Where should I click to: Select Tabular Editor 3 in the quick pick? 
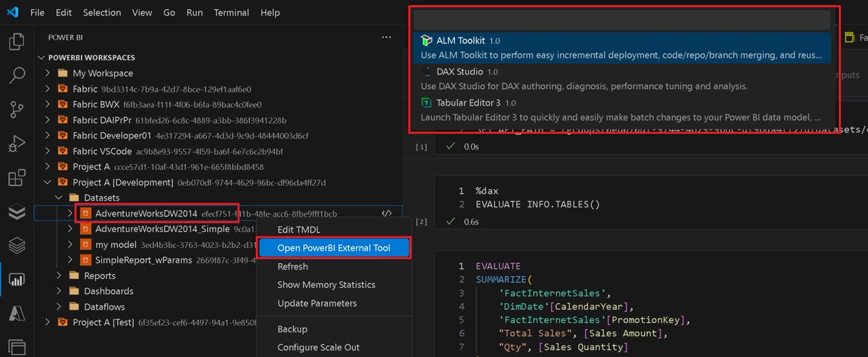[x=623, y=109]
